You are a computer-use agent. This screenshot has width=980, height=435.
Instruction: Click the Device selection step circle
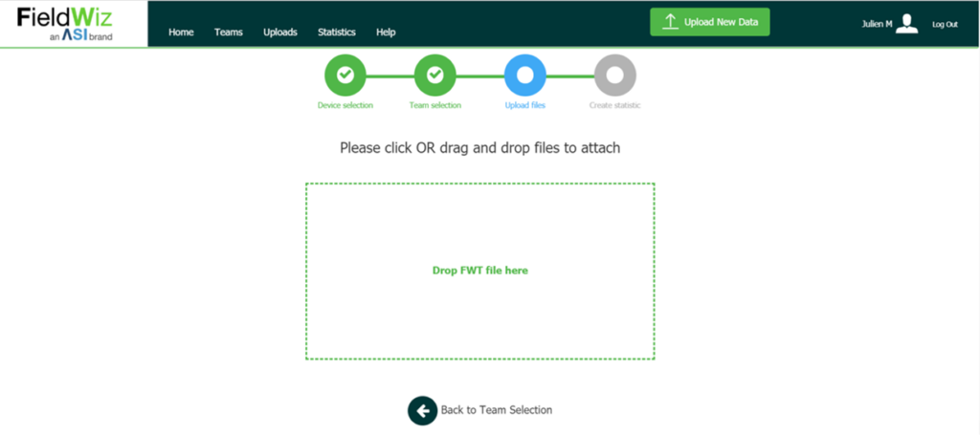tap(345, 75)
